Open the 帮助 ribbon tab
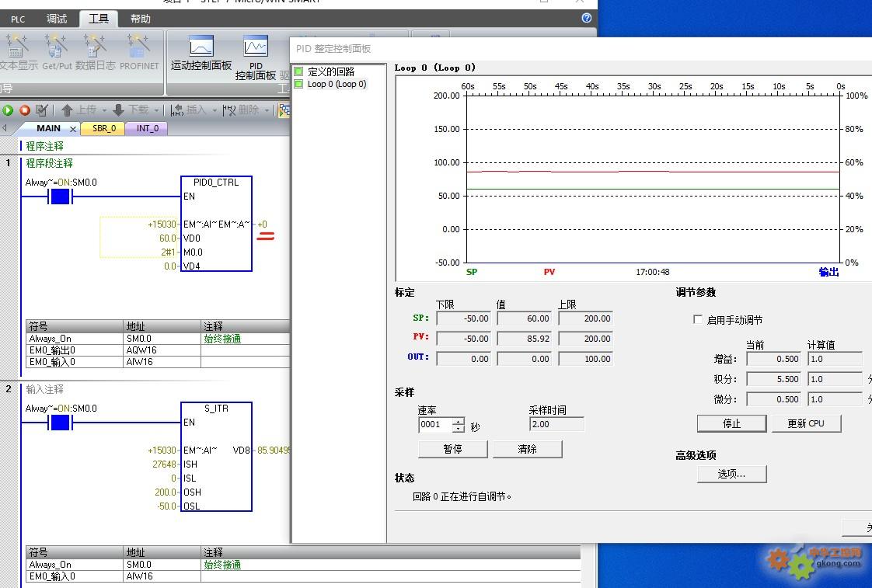This screenshot has height=588, width=872. (x=140, y=19)
